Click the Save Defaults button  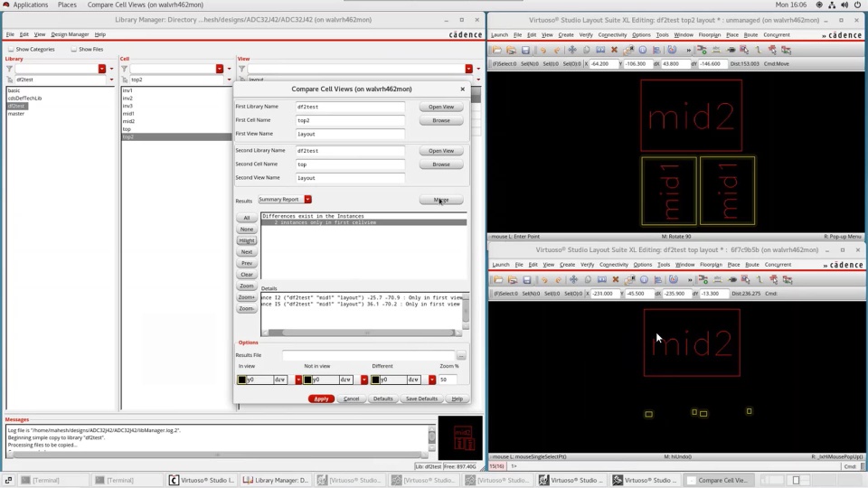(422, 399)
